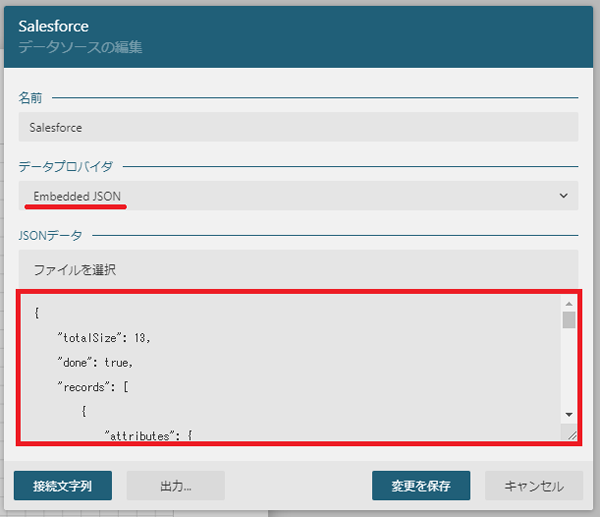Click the データソースの編集 subtitle text
600x517 pixels.
click(x=80, y=47)
